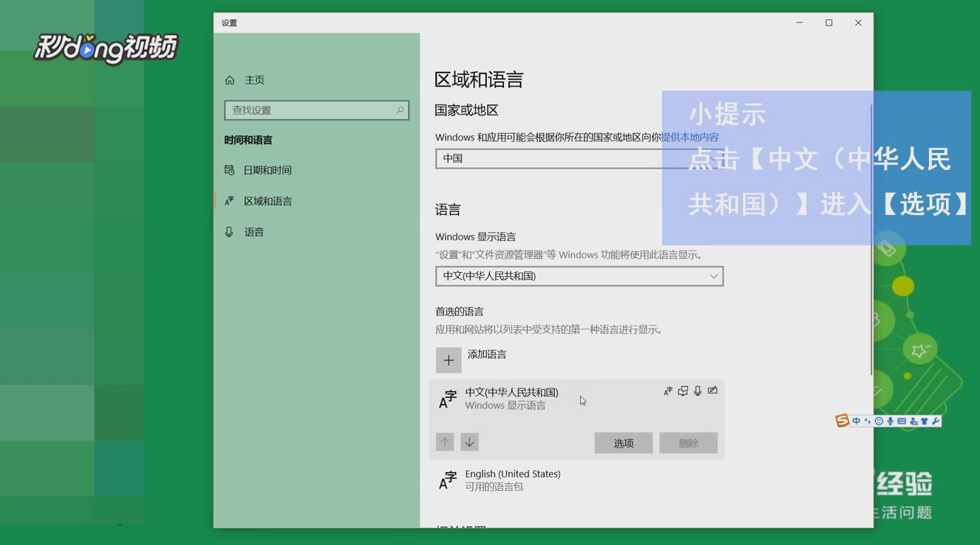Select 区域和语言 in the sidebar
Viewport: 980px width, 545px height.
click(x=258, y=201)
